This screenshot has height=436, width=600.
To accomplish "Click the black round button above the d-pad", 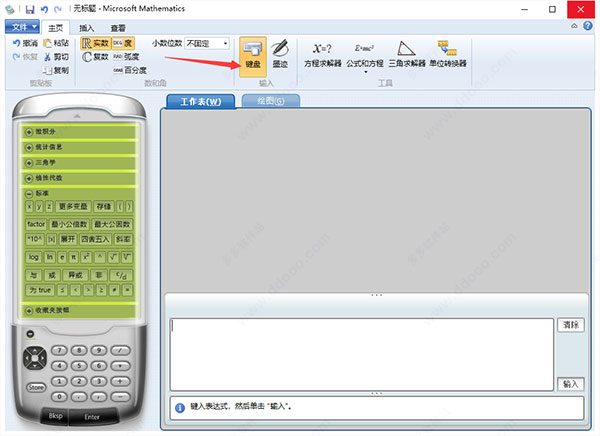I will click(30, 334).
